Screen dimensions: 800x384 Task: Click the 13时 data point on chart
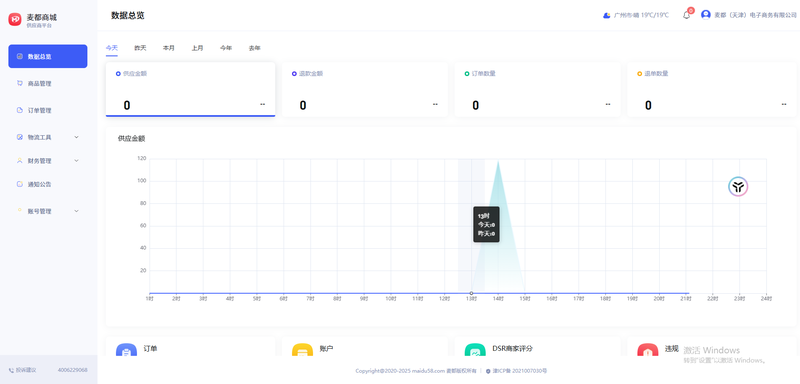pos(471,293)
